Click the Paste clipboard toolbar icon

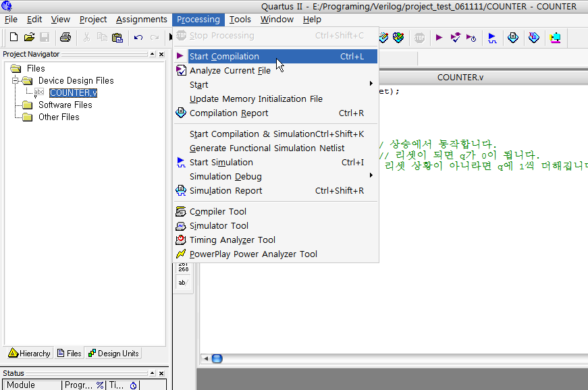coord(117,37)
